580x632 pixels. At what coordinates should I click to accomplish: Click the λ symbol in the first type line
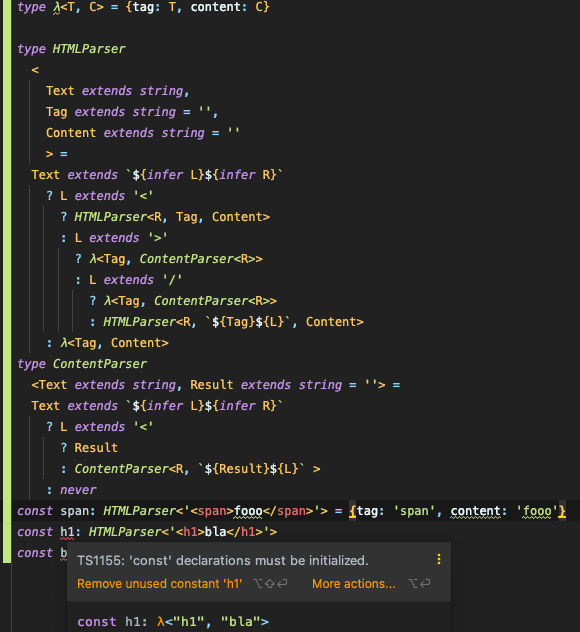click(56, 7)
